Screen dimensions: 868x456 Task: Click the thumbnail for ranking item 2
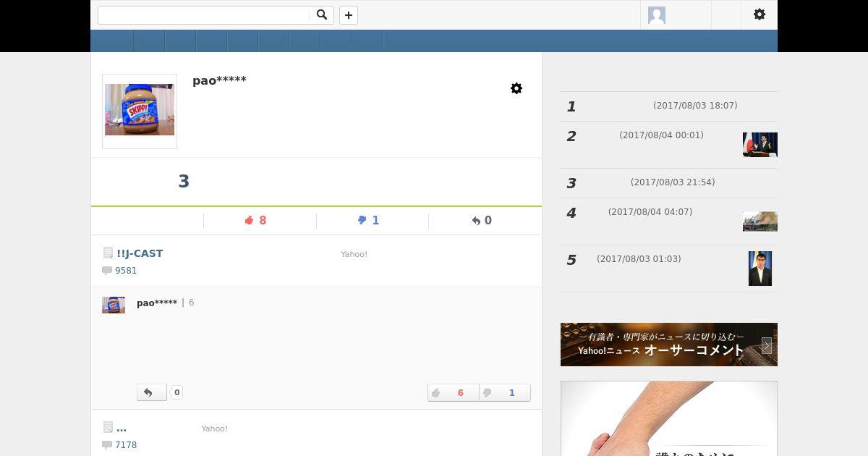tap(760, 145)
